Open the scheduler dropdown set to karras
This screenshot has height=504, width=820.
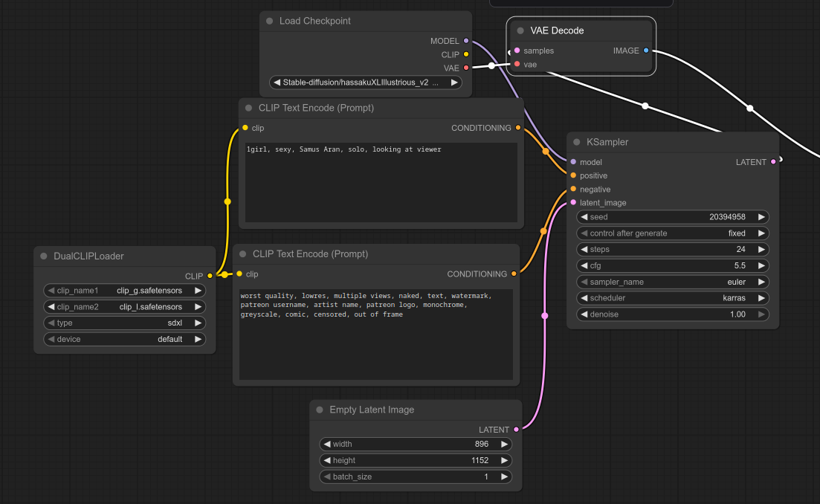tap(673, 298)
